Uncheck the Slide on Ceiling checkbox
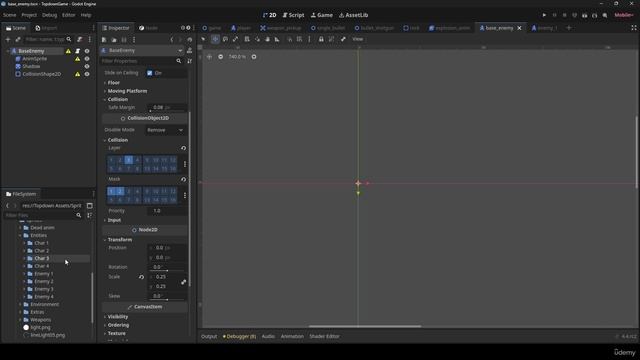The height and width of the screenshot is (360, 640). coord(149,73)
